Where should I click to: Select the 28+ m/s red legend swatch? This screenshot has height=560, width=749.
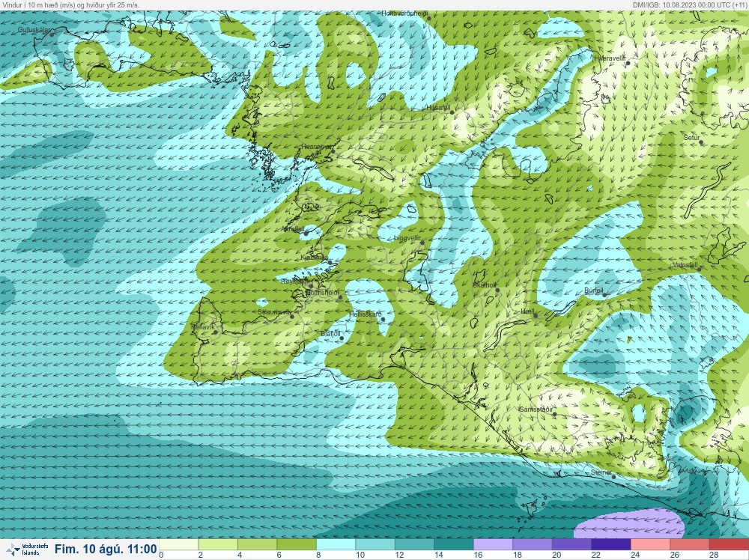(730, 545)
